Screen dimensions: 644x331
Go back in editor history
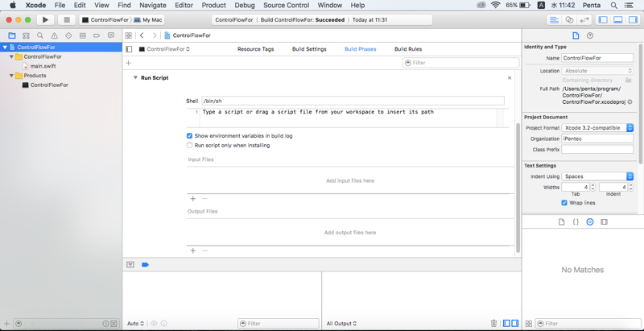142,35
